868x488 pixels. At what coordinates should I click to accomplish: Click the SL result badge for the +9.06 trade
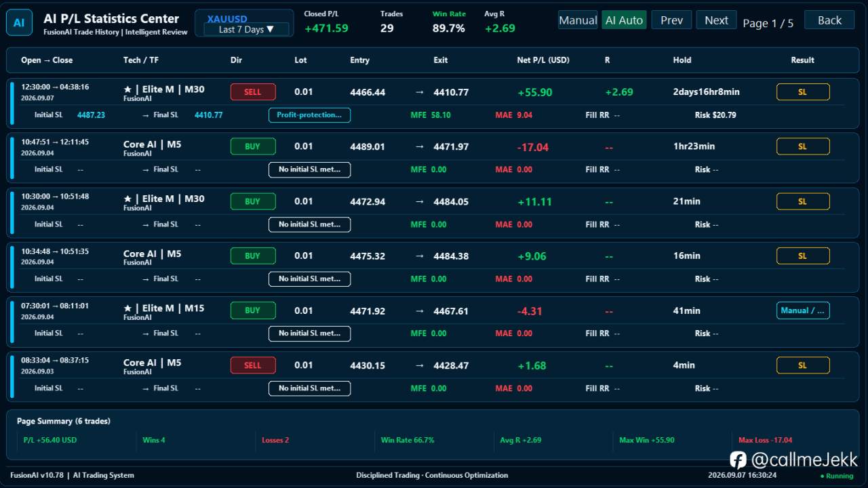803,256
